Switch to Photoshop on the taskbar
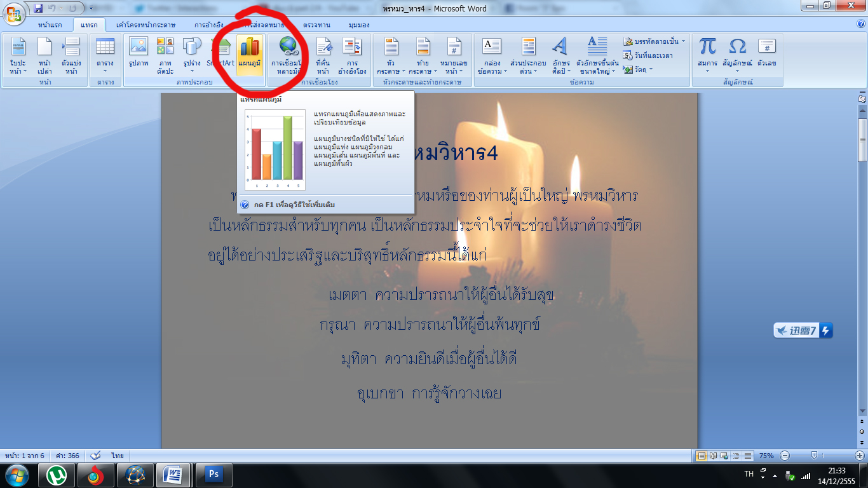 click(214, 475)
